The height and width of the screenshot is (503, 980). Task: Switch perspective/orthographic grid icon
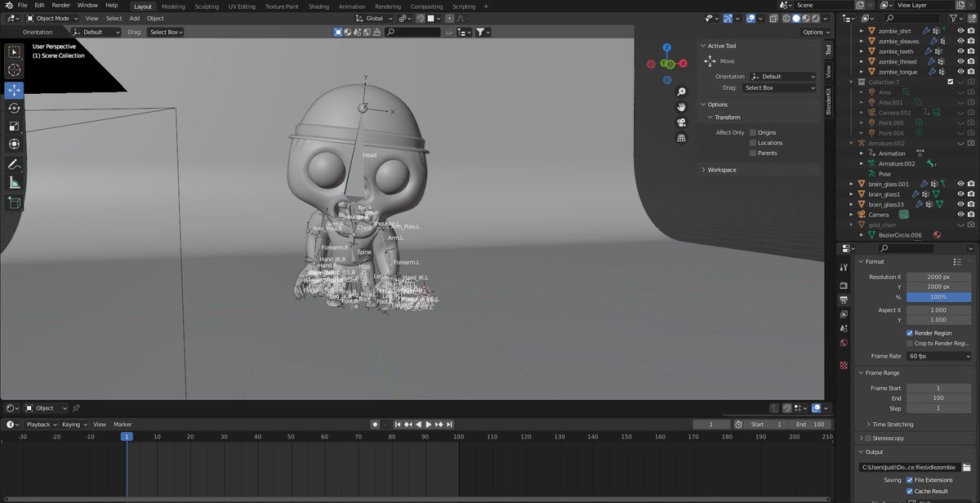pos(682,138)
